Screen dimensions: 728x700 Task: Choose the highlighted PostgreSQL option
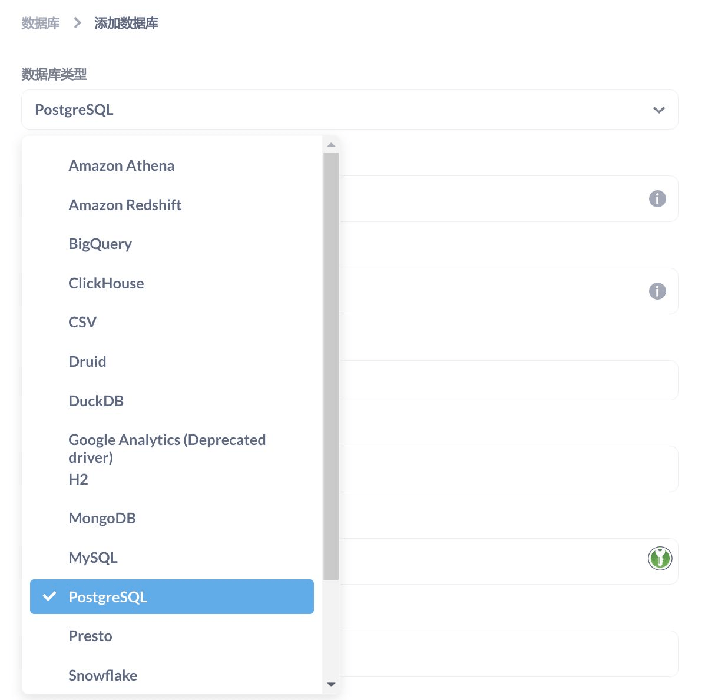(172, 596)
